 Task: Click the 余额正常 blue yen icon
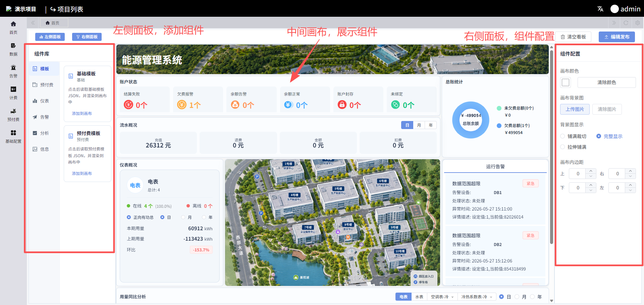[288, 105]
